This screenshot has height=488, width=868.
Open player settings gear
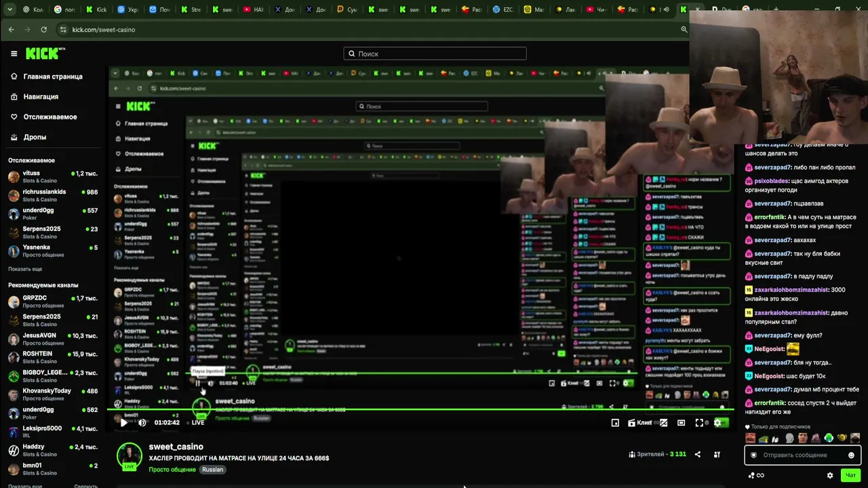pos(717,422)
